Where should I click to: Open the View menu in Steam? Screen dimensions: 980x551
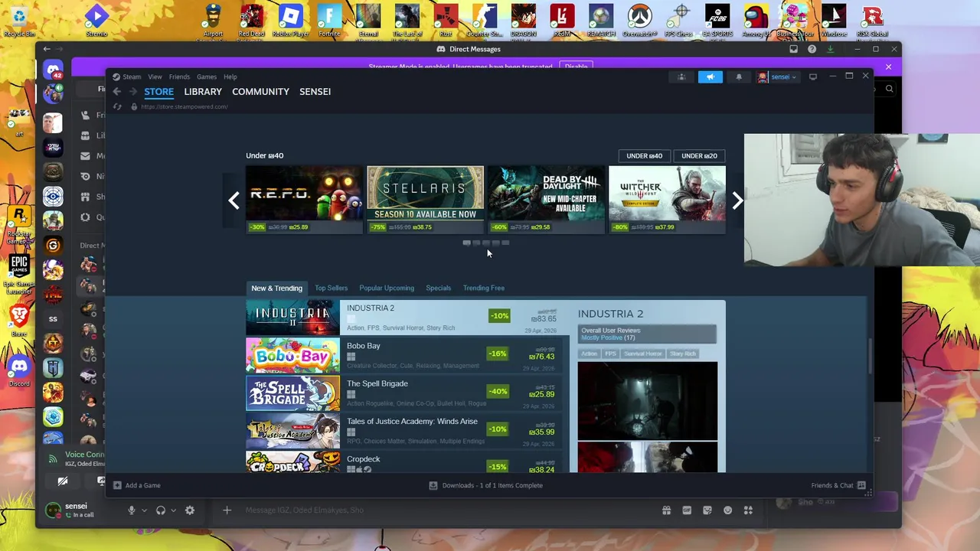click(155, 77)
